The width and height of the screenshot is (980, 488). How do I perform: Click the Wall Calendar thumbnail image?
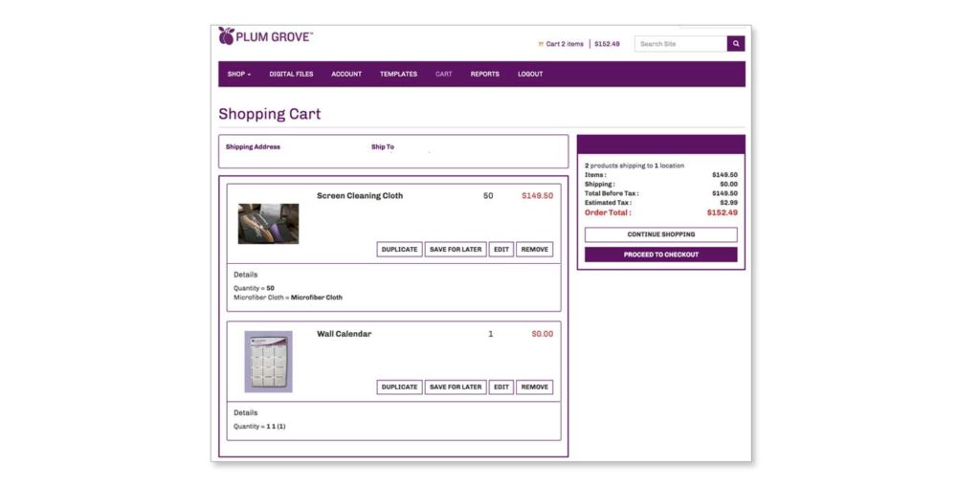tap(268, 361)
